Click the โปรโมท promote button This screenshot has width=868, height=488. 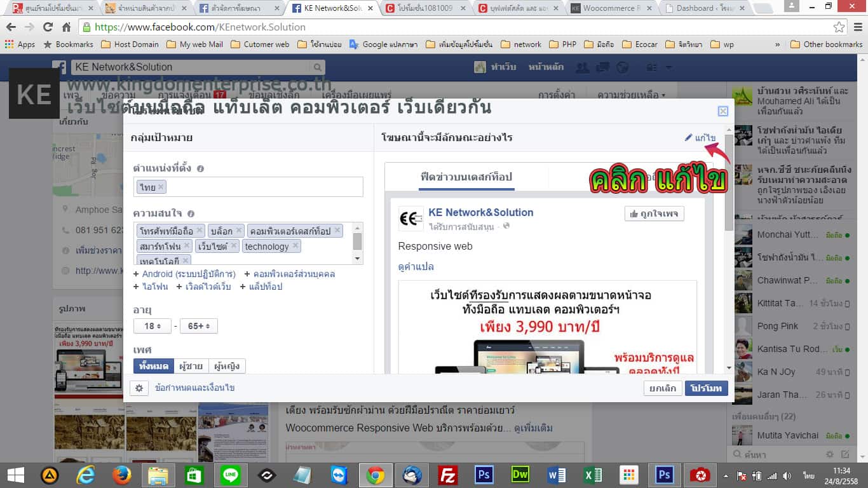(x=707, y=388)
